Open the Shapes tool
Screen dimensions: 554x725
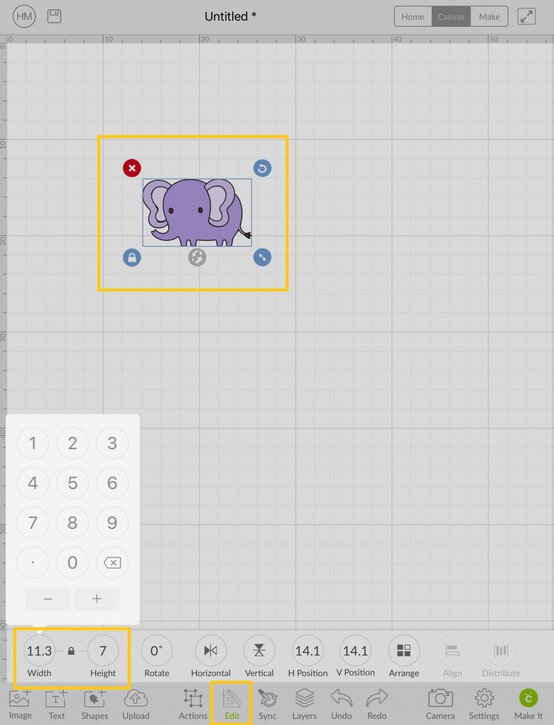(x=94, y=704)
